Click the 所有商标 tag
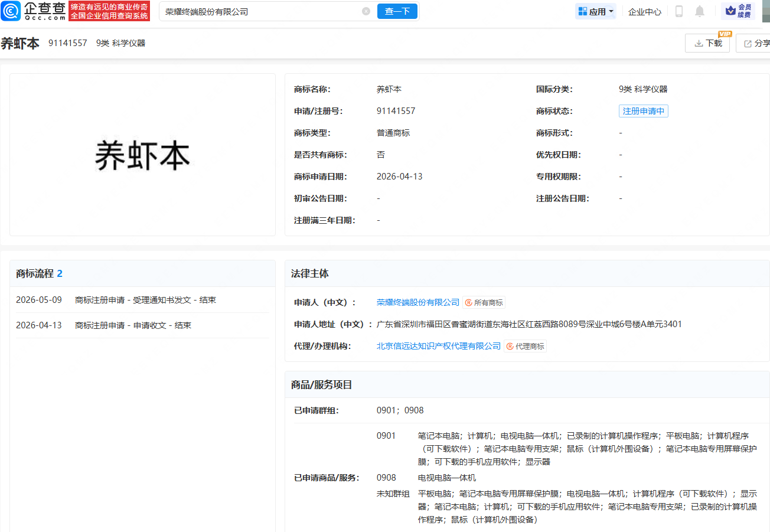Screen dimensions: 770x532 [x=484, y=302]
